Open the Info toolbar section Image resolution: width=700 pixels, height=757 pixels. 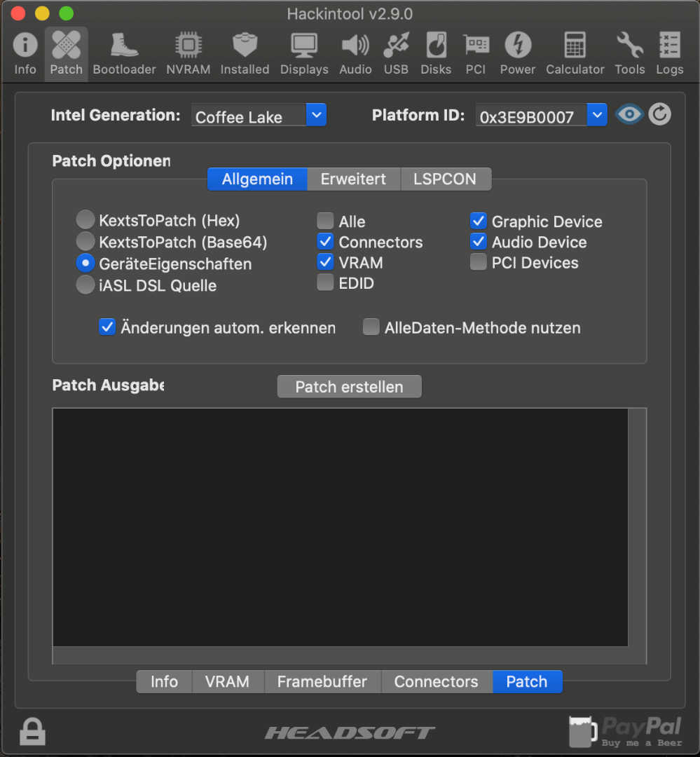(x=25, y=53)
